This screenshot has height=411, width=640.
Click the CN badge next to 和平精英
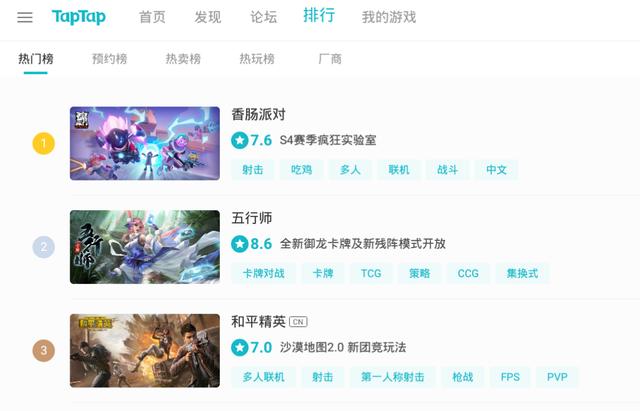click(298, 322)
